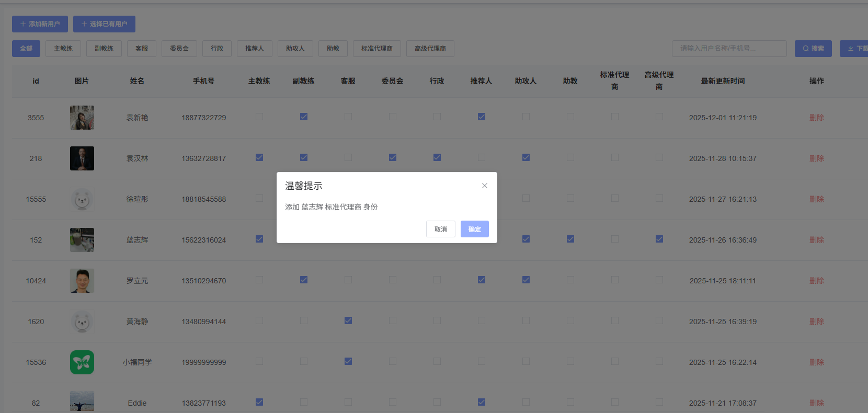
Task: Select the 委员会 filter tab
Action: (x=179, y=49)
